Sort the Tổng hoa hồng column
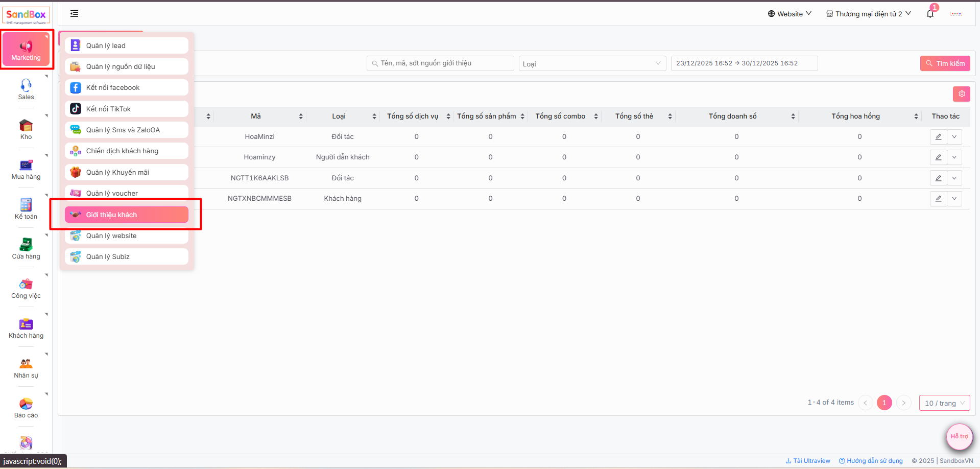The image size is (980, 469). pos(916,116)
